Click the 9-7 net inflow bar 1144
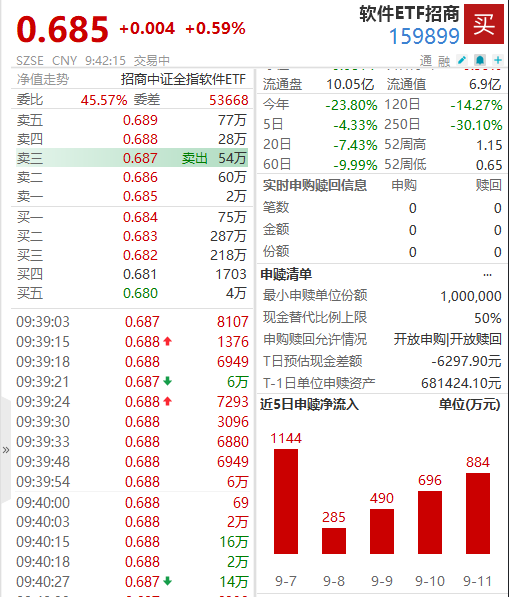The height and width of the screenshot is (597, 509). 286,501
